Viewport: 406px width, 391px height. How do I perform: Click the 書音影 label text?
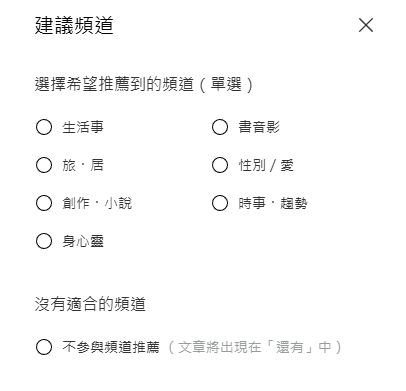coord(259,127)
